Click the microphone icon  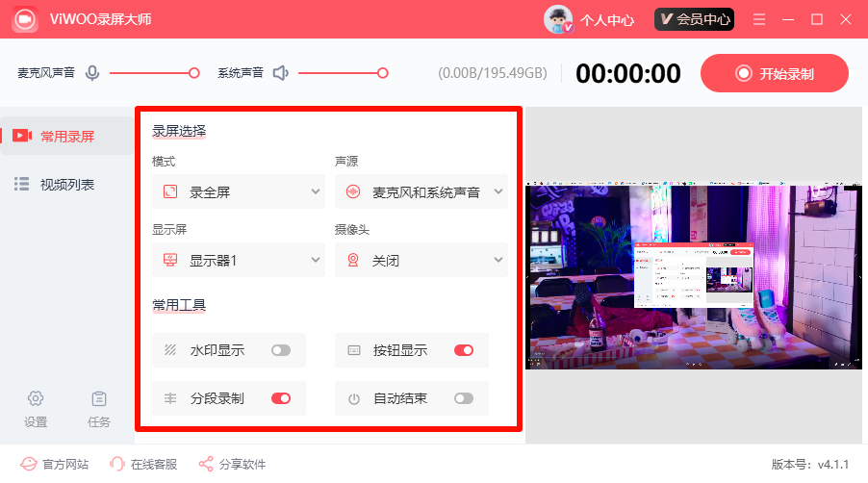92,73
